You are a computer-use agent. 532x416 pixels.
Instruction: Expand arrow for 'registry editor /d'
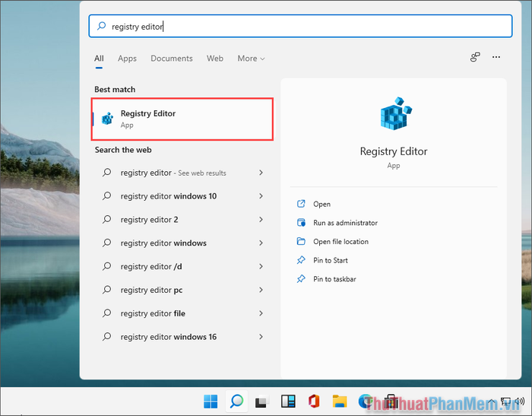pyautogui.click(x=261, y=266)
